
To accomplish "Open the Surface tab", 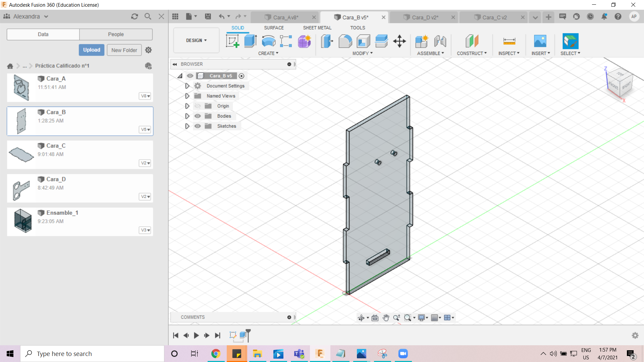I will pos(273,27).
